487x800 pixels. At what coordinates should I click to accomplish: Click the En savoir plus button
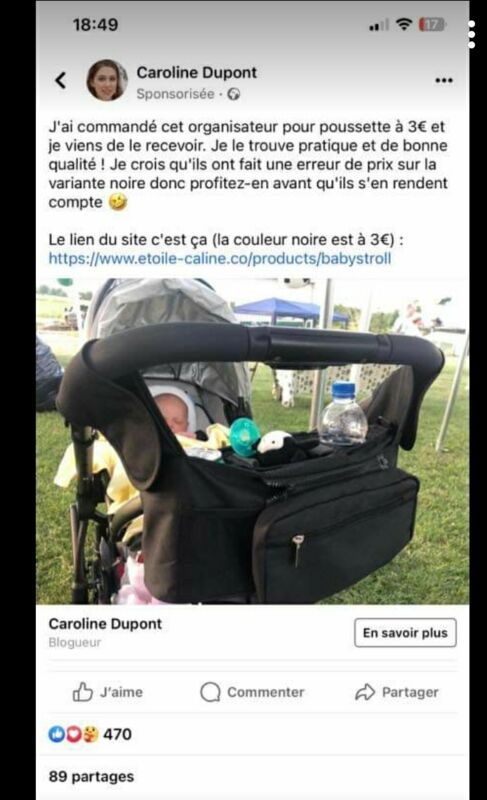tap(405, 633)
